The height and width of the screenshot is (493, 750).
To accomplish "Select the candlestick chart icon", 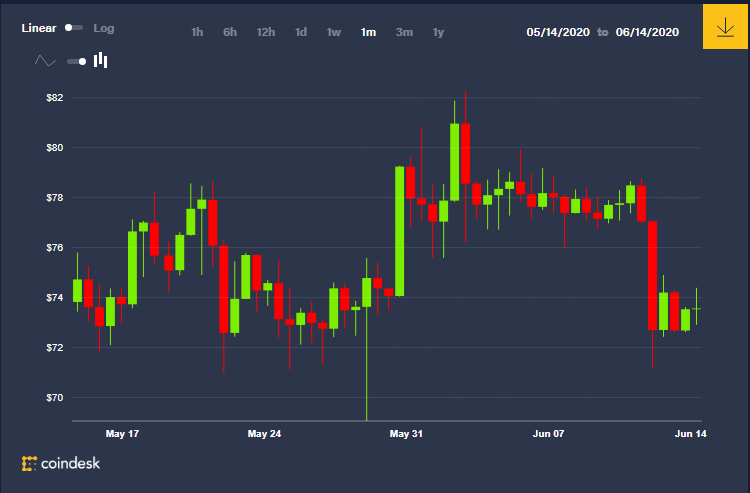I will [x=100, y=60].
